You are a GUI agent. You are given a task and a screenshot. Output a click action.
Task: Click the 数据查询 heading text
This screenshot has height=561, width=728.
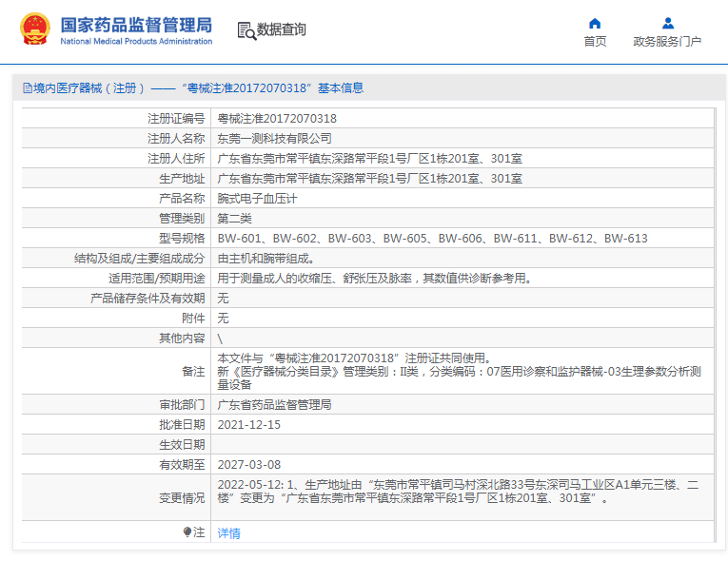282,29
